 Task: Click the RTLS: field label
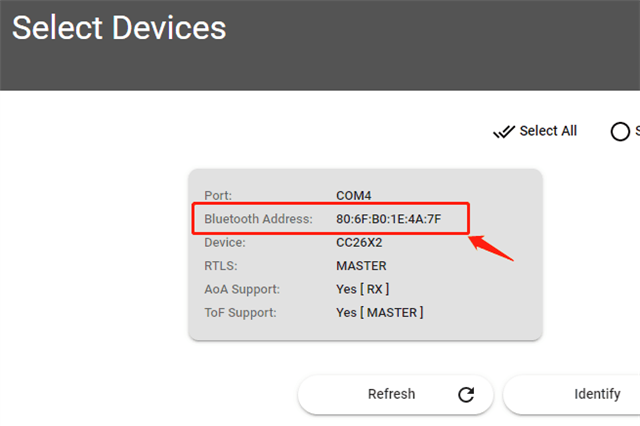coord(220,266)
